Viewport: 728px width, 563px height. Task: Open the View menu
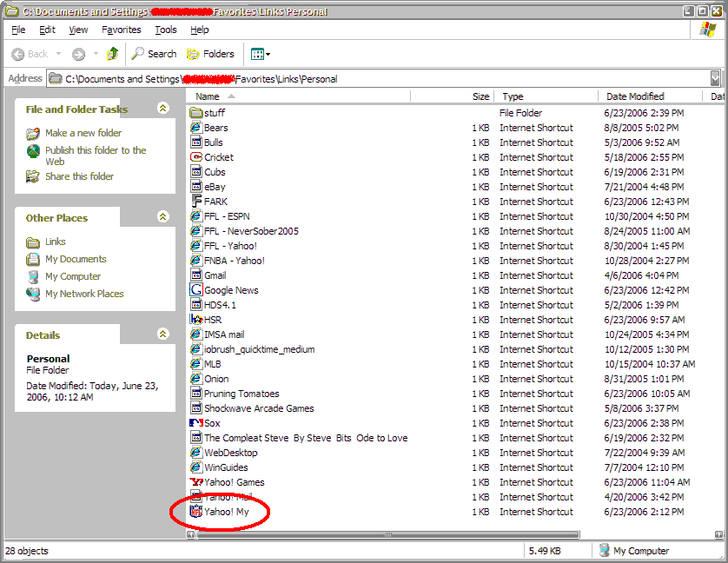click(78, 30)
